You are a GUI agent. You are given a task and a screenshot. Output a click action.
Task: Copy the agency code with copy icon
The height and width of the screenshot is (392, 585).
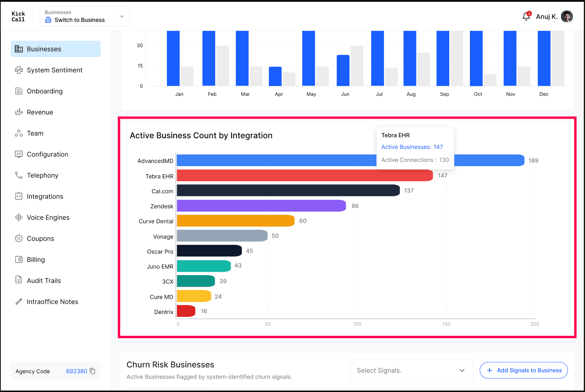coord(93,371)
